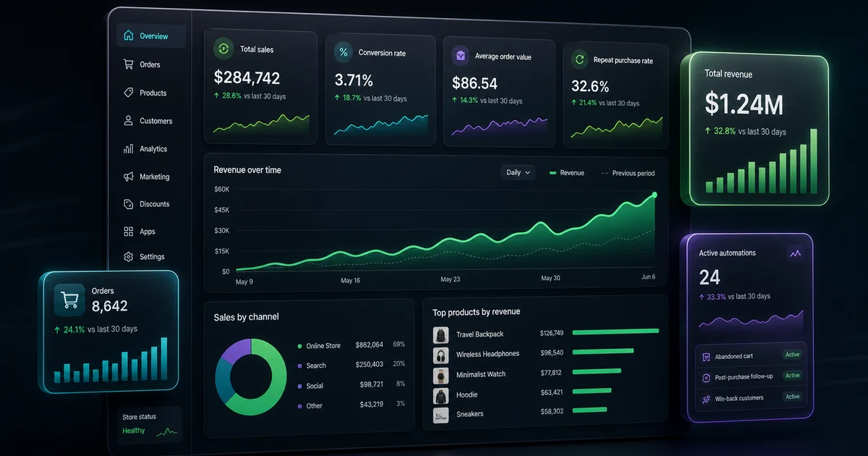This screenshot has width=868, height=456.
Task: Click the 8,642 orders count
Action: [110, 306]
